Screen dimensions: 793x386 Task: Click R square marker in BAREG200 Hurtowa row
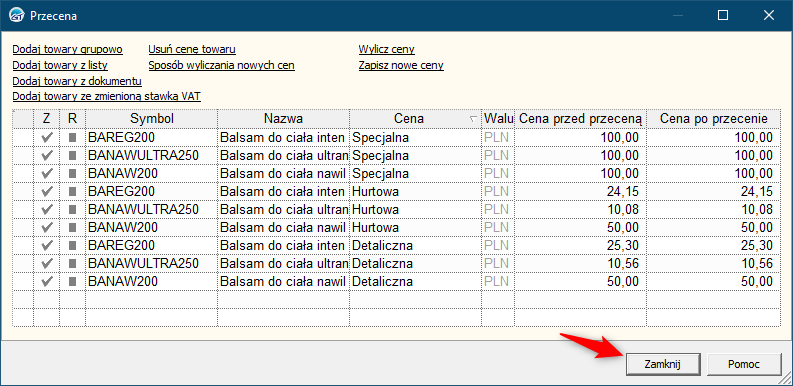tap(72, 192)
